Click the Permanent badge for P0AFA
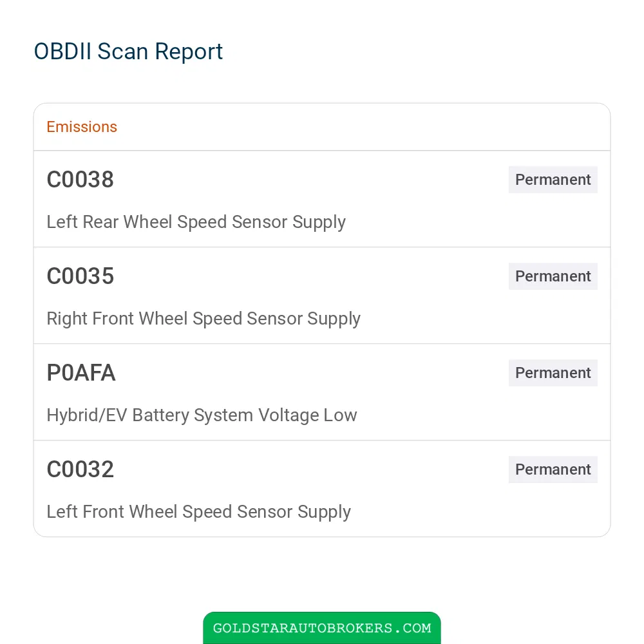The image size is (644, 644). point(553,373)
